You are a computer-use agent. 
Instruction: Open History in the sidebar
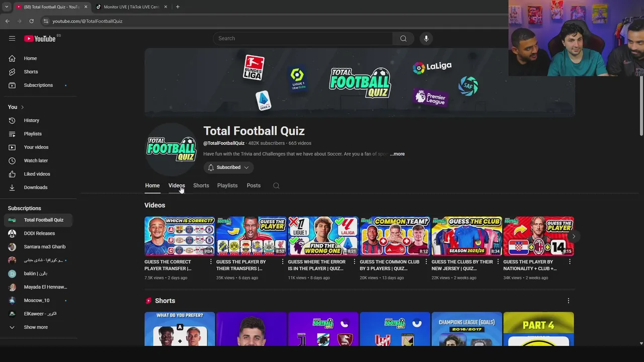38,120
